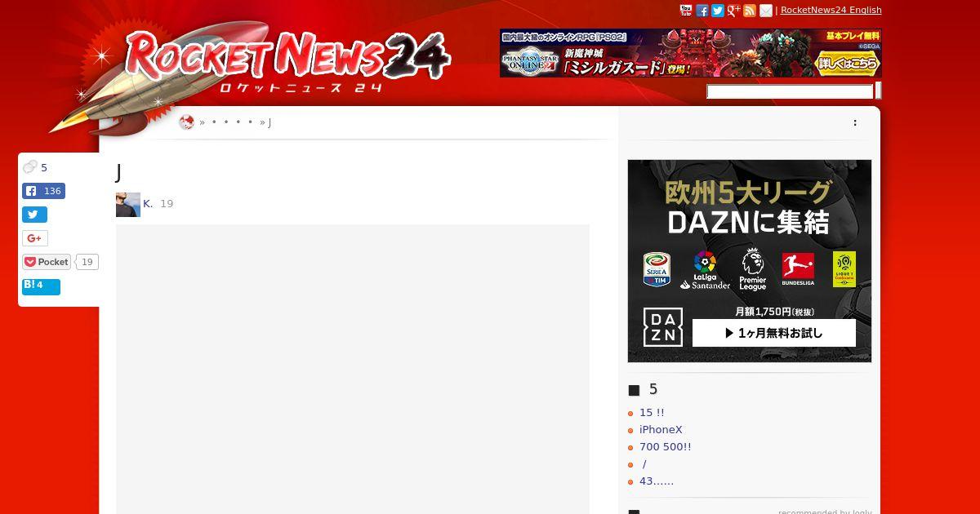Share on Facebook button showing 136
Screen dimensions: 980x514
(43, 191)
